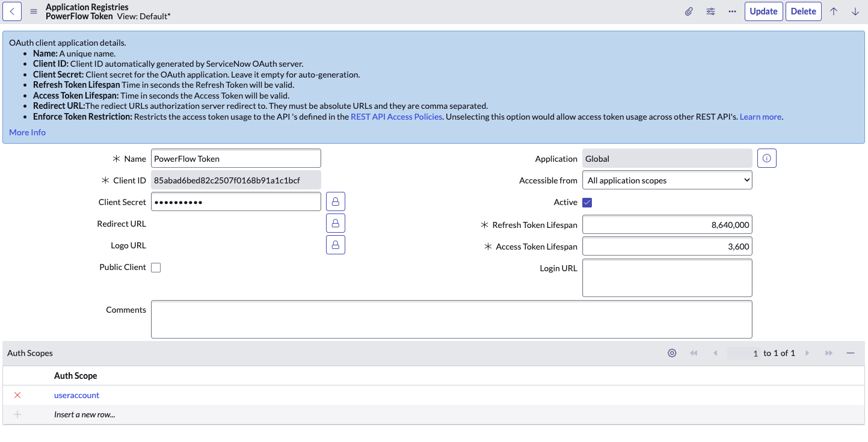Uncheck the Active checkbox

click(587, 203)
